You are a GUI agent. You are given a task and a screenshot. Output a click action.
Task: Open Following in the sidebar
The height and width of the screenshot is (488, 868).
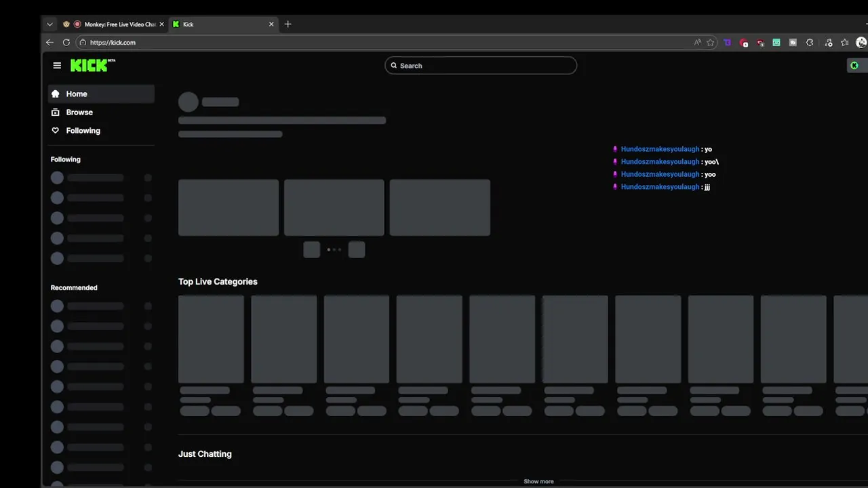pyautogui.click(x=101, y=131)
